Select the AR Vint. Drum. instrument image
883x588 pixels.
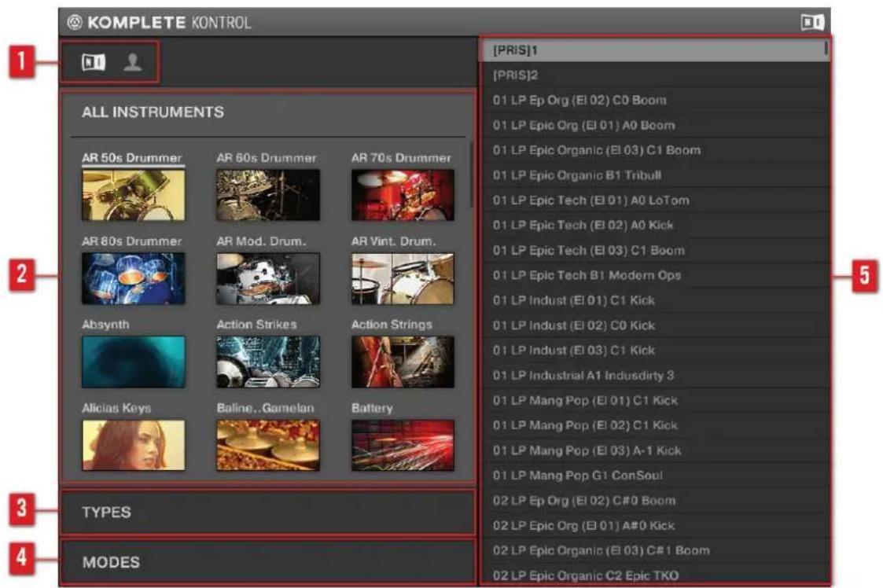pyautogui.click(x=403, y=278)
